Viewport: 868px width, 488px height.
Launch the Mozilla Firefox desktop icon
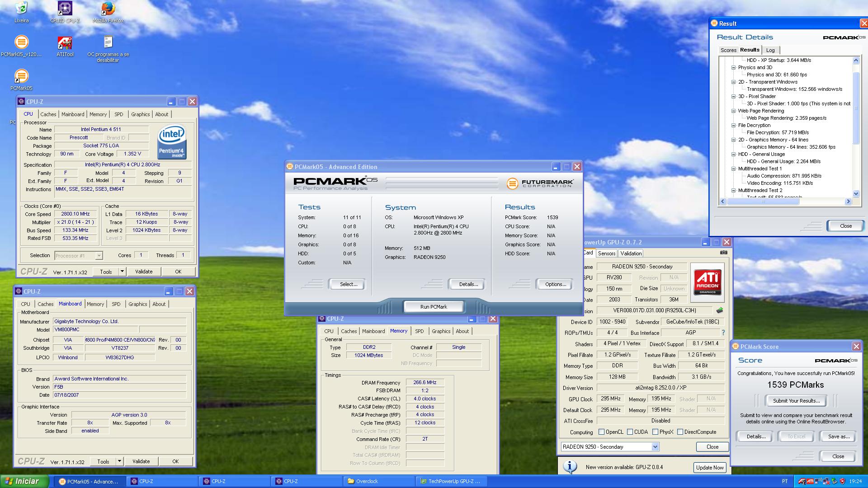coord(108,12)
